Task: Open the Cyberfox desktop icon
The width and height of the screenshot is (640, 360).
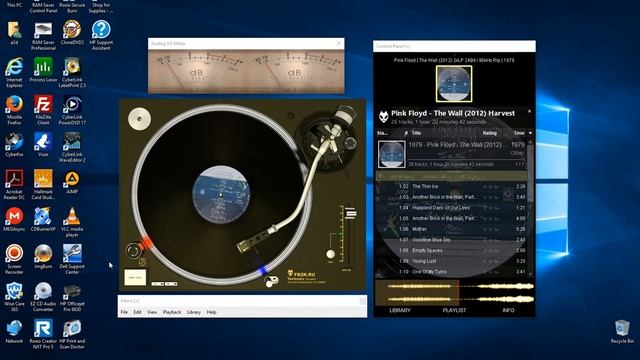Action: point(14,144)
